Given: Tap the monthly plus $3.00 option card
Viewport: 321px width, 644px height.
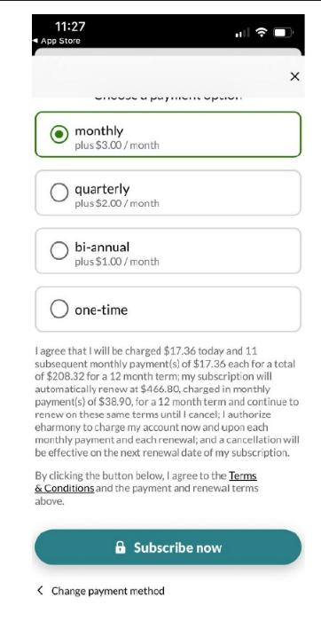Looking at the screenshot, I should pyautogui.click(x=168, y=134).
